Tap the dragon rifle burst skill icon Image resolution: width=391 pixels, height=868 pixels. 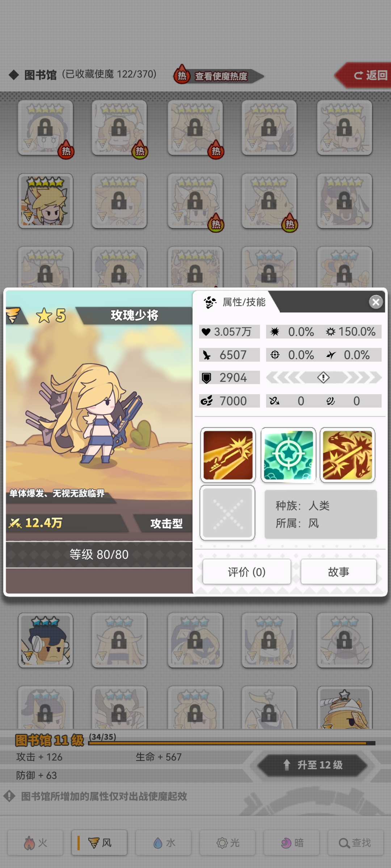coord(347,455)
